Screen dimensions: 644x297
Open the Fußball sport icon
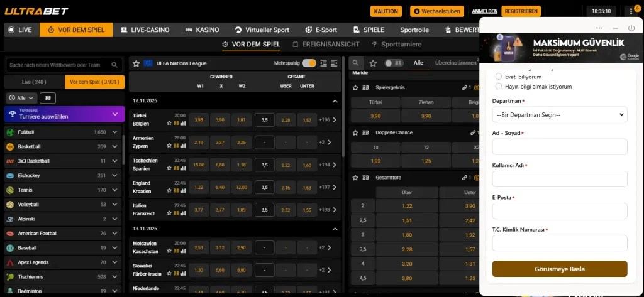coord(10,132)
